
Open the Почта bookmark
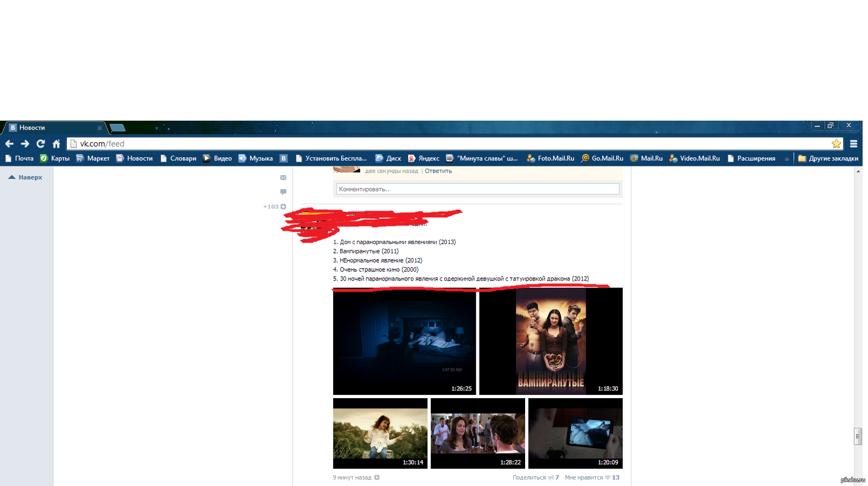(19, 158)
